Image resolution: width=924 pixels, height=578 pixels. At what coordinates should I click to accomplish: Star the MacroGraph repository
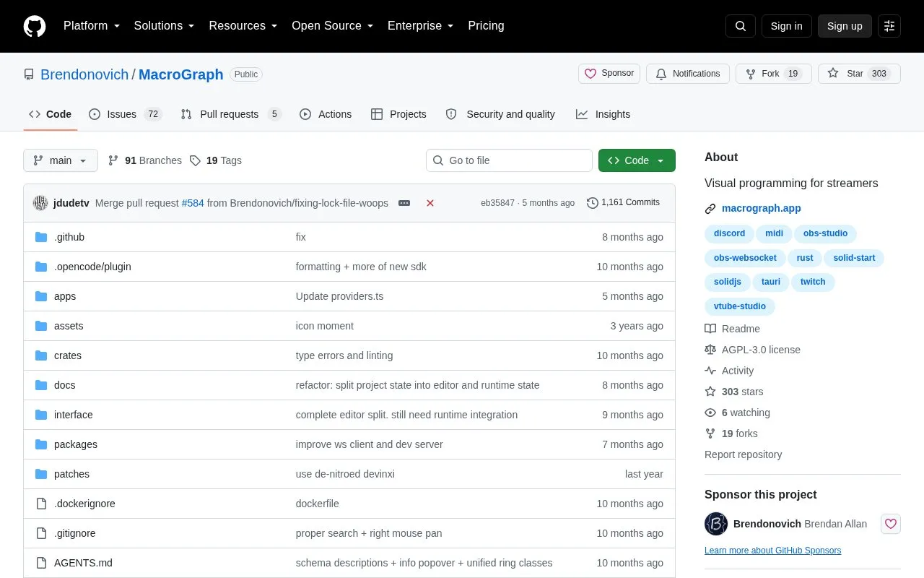[x=859, y=74]
